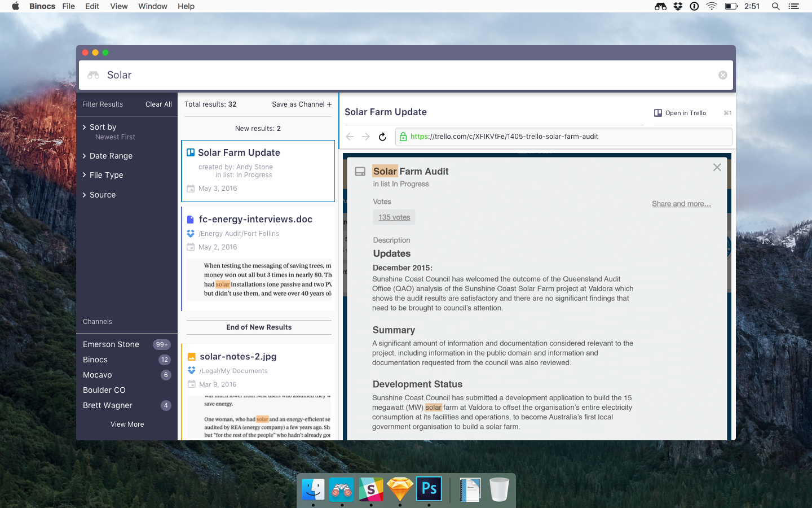This screenshot has height=508, width=812.
Task: Open the Binocs app in the dock
Action: pos(342,489)
